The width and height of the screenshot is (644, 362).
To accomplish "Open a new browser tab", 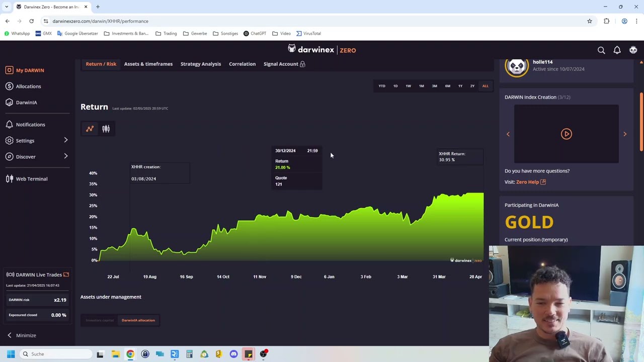I will click(x=98, y=7).
